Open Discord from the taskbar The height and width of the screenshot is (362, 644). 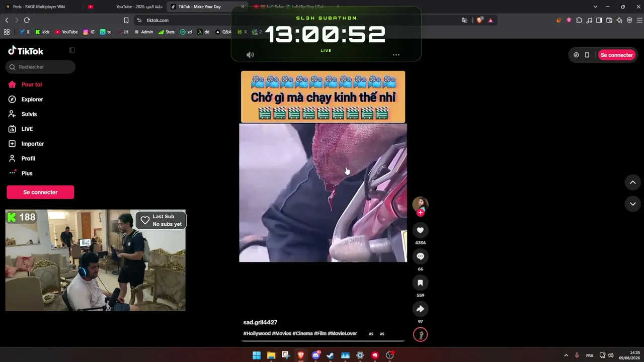pyautogui.click(x=316, y=355)
